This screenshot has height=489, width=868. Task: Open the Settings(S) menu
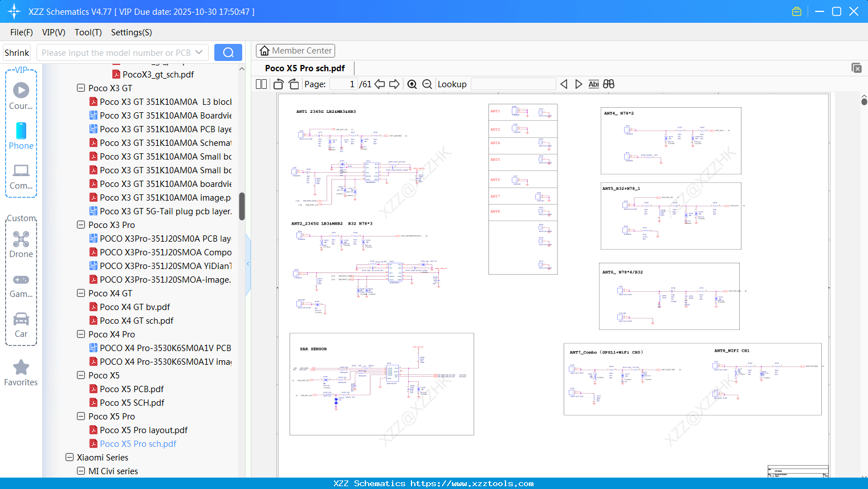pyautogui.click(x=131, y=32)
